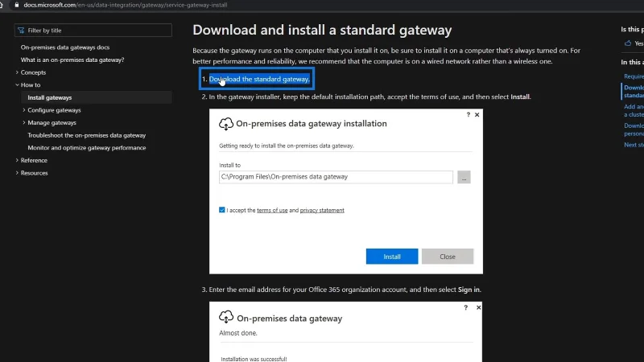The height and width of the screenshot is (362, 644).
Task: Click the Close button in the dialog image
Action: (x=448, y=257)
